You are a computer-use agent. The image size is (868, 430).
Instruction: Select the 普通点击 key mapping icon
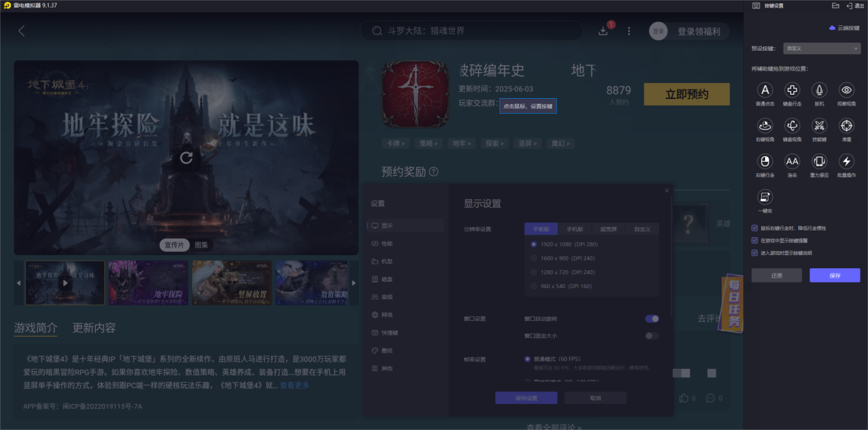[x=764, y=91]
